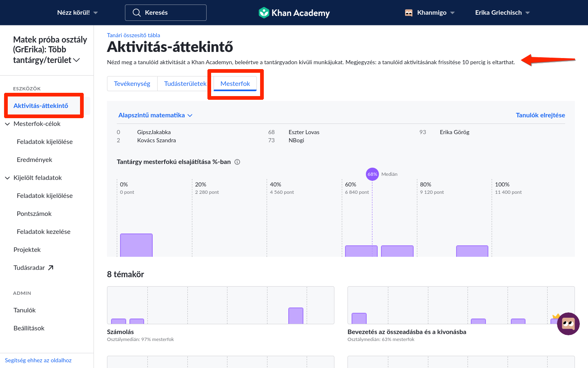
Task: Click the histogram bar right after the 80% mark
Action: pos(472,251)
